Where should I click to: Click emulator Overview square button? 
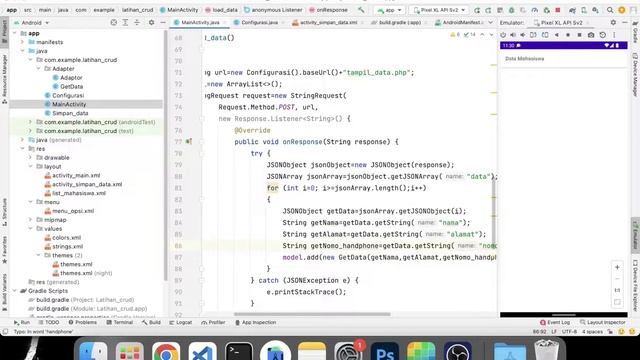coord(579,35)
